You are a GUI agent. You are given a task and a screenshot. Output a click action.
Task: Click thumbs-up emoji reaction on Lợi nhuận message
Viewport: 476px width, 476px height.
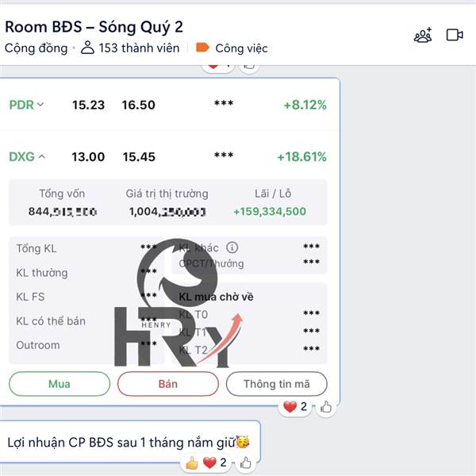(191, 463)
